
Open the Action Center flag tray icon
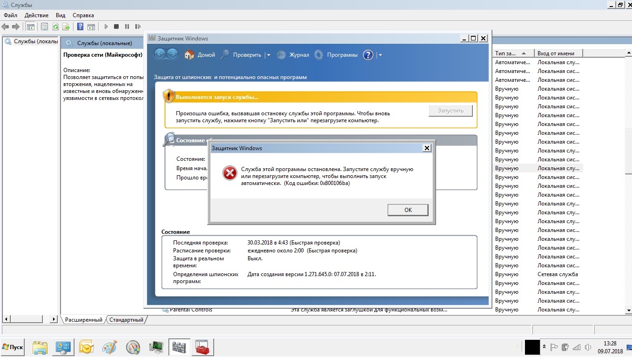pos(554,347)
